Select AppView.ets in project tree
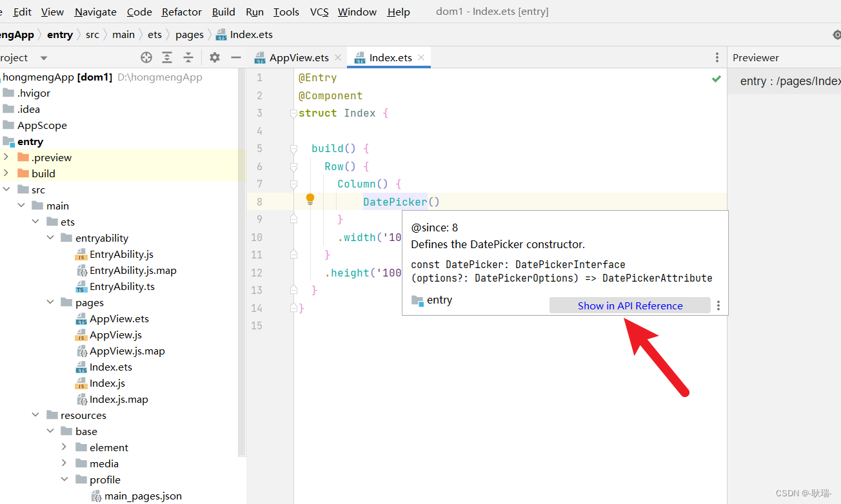 point(119,318)
